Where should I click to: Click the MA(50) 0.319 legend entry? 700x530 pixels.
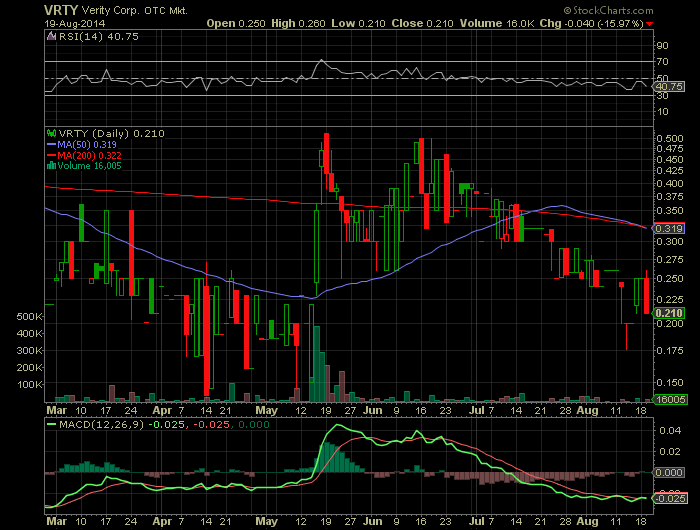click(87, 145)
